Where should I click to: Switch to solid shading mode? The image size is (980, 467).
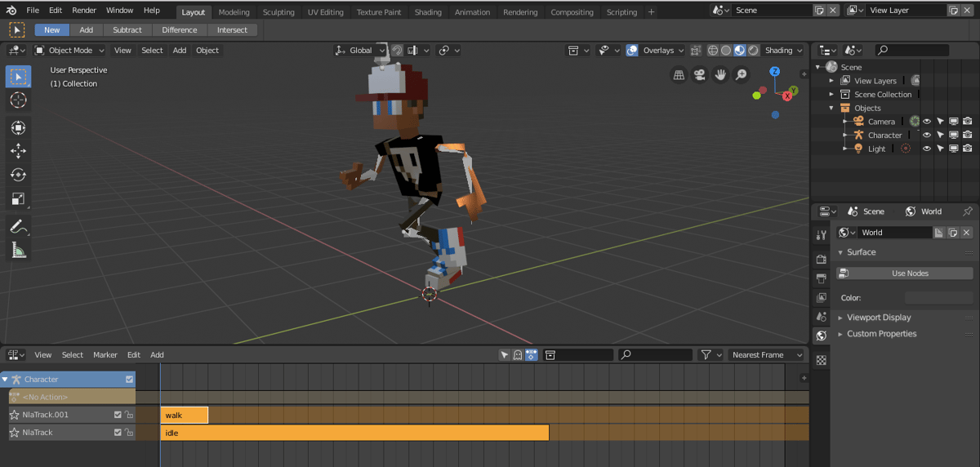[x=726, y=50]
